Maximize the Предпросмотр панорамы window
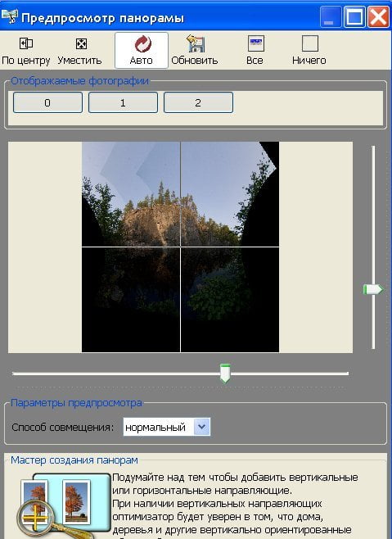The height and width of the screenshot is (539, 392). [x=354, y=16]
